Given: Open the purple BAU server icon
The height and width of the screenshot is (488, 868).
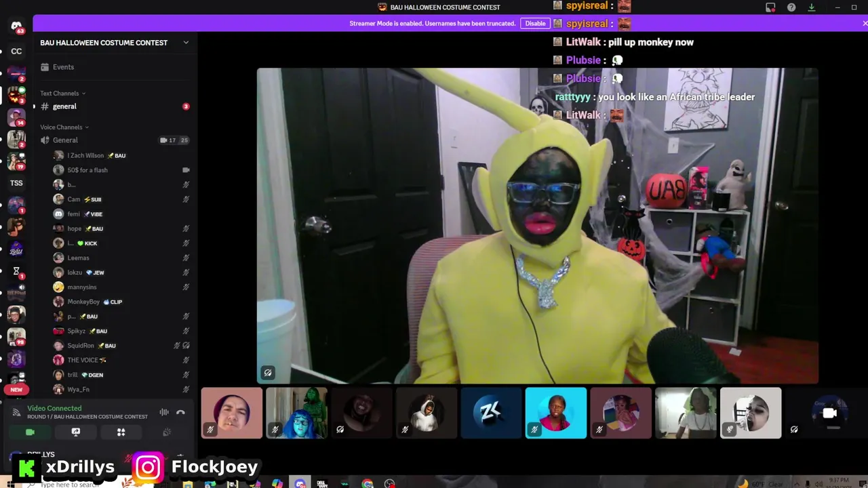Looking at the screenshot, I should [x=16, y=249].
